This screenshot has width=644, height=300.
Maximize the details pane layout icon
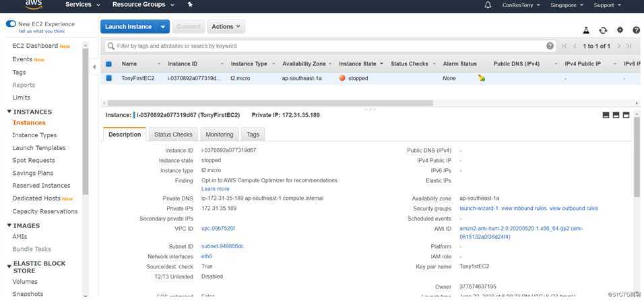coord(626,115)
